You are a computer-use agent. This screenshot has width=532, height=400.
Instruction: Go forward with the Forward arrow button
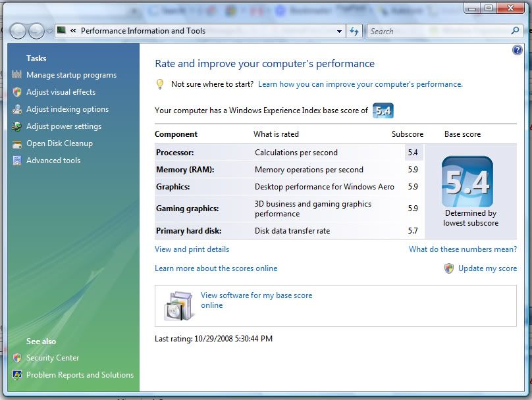point(36,31)
